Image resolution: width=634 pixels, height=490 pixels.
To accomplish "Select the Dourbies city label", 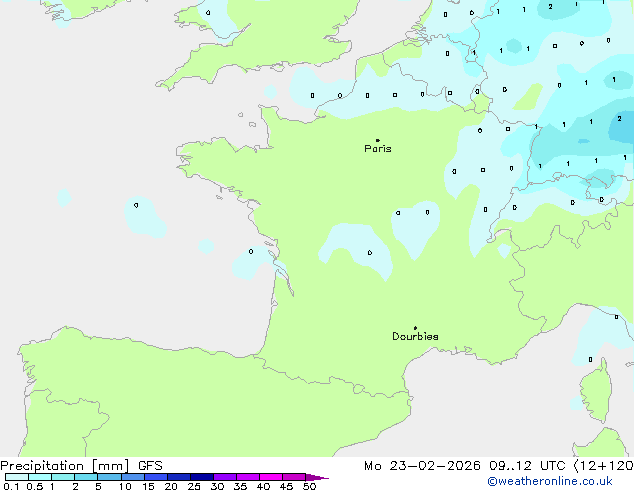I will pos(415,336).
